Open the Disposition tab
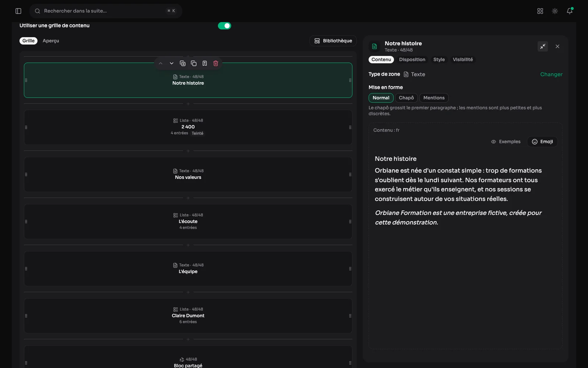 (x=412, y=60)
